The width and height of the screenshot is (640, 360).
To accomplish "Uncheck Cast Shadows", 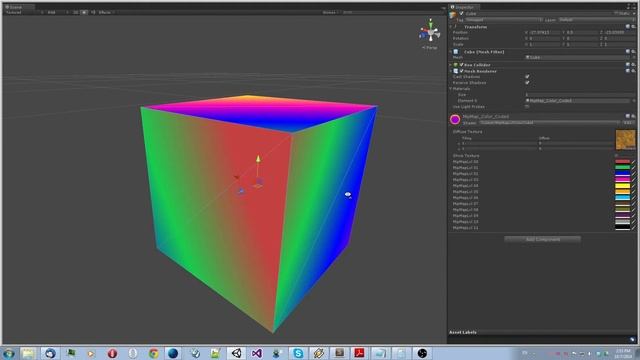I will [x=527, y=77].
